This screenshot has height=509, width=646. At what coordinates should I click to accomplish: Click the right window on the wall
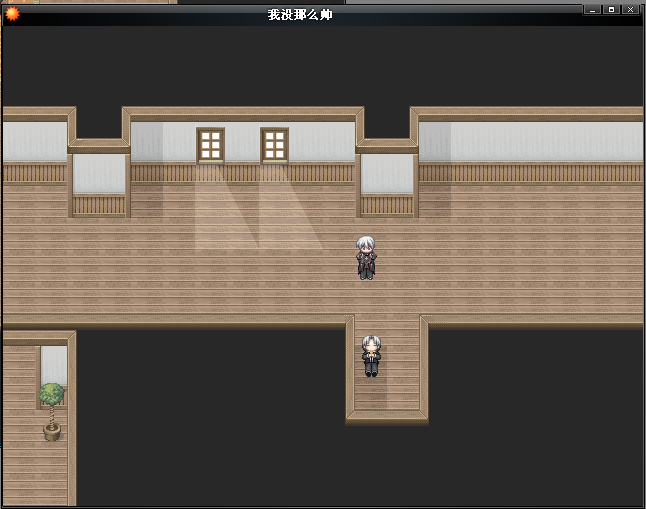pos(274,145)
